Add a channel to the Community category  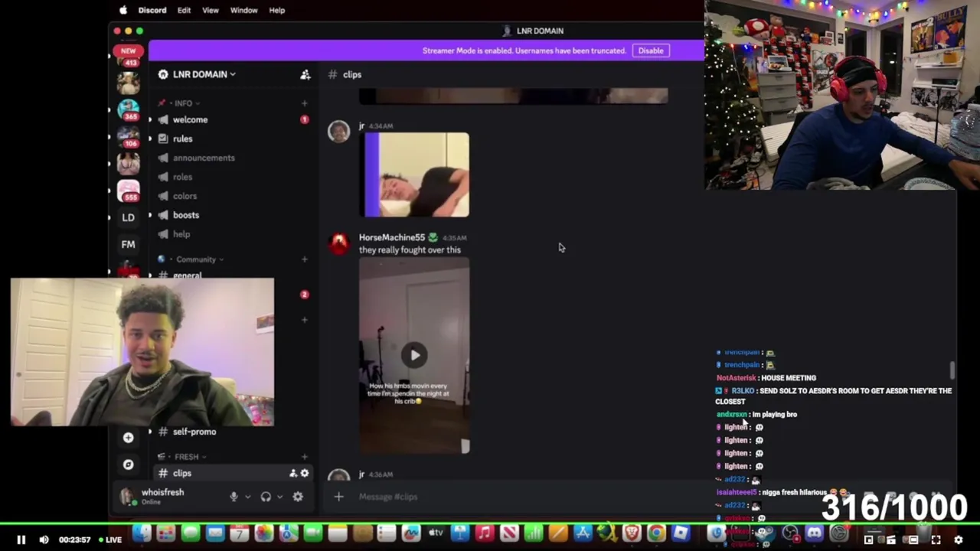[304, 259]
